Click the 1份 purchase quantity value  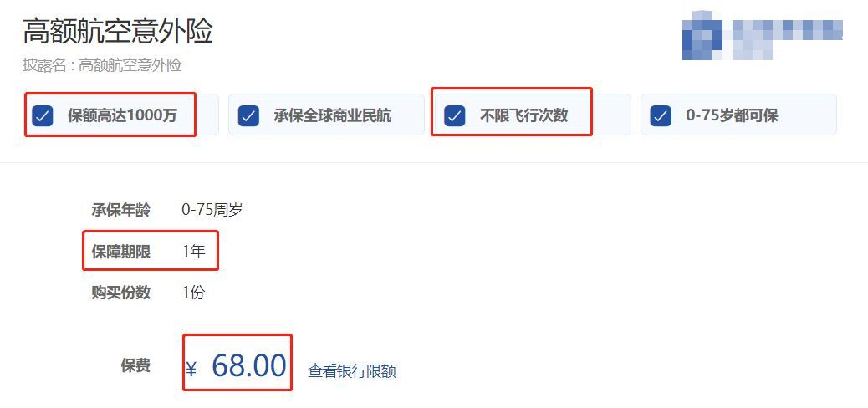pyautogui.click(x=193, y=293)
